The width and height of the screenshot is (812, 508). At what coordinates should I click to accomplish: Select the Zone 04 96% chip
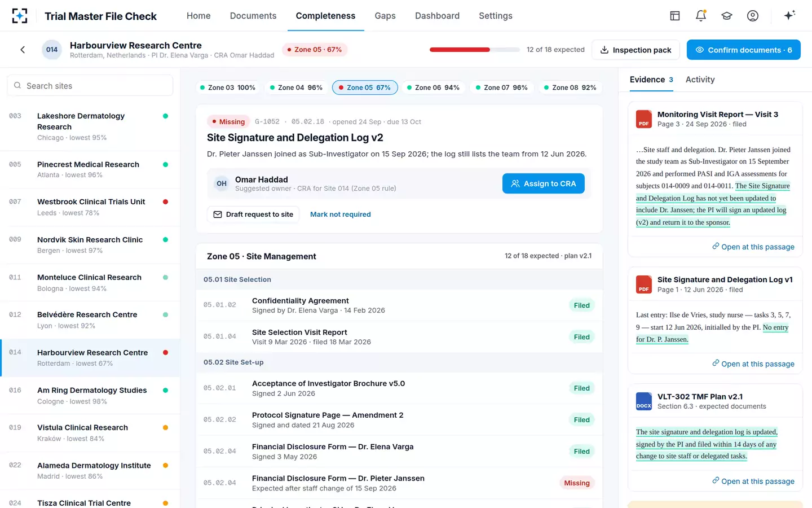[296, 87]
